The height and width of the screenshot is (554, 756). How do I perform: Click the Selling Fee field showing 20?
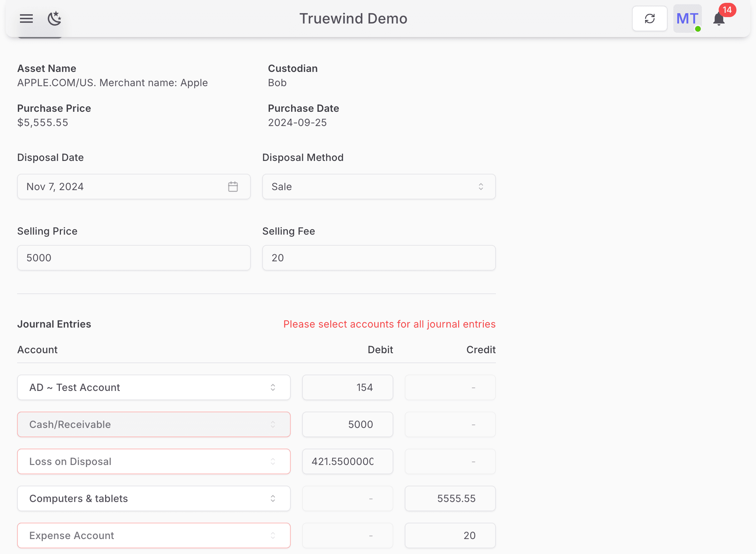[379, 257]
